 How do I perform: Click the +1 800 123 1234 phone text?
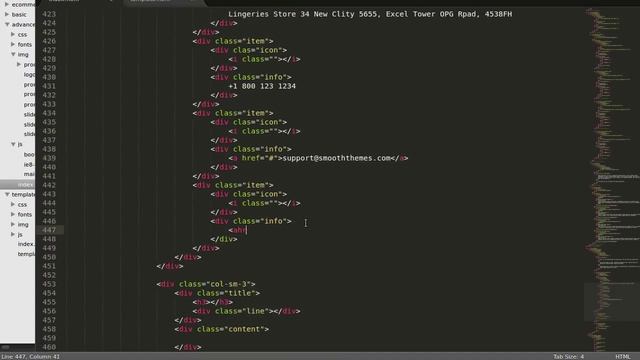[x=262, y=86]
